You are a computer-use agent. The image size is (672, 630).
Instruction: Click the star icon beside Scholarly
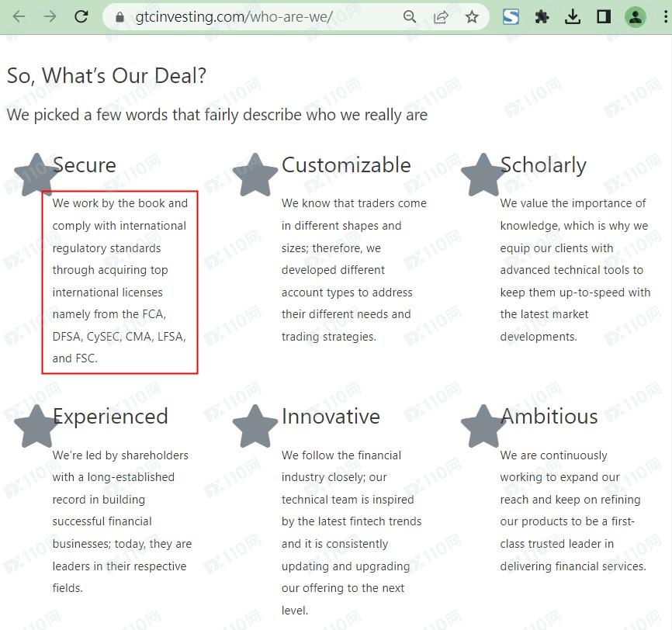[x=483, y=175]
